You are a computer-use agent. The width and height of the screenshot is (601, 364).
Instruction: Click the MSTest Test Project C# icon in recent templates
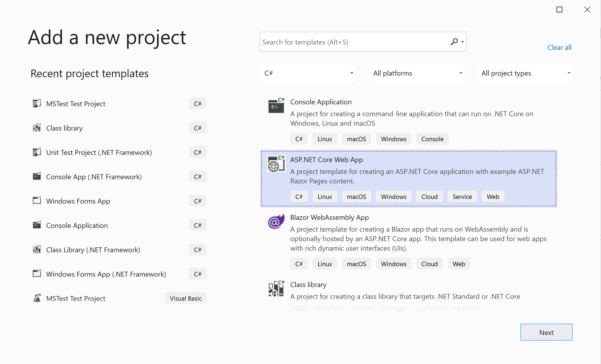point(37,103)
